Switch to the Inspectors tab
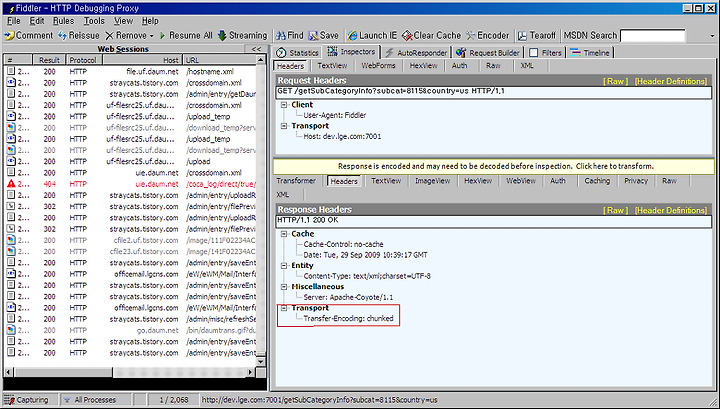720x409 pixels. (x=352, y=52)
